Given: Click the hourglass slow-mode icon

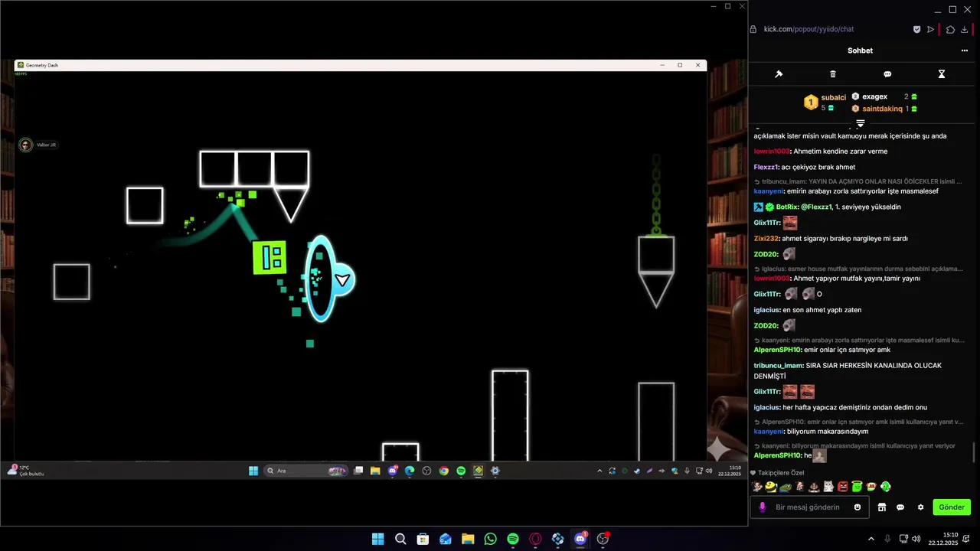Looking at the screenshot, I should coord(942,74).
